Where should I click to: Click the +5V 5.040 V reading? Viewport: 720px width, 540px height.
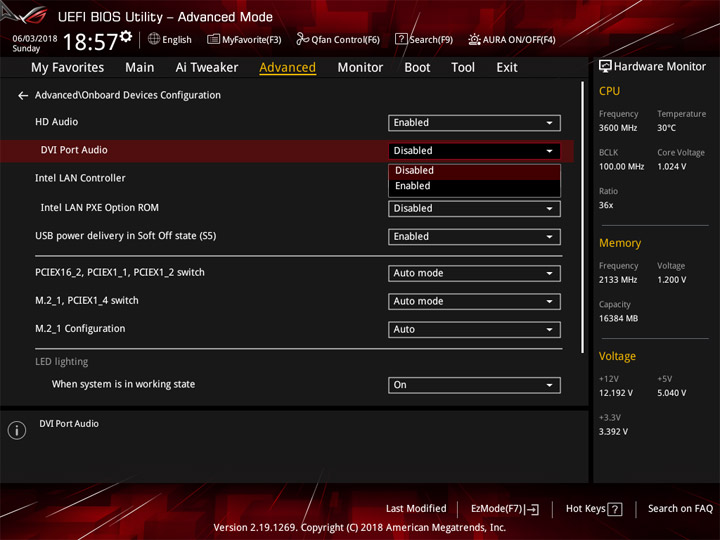pos(672,393)
